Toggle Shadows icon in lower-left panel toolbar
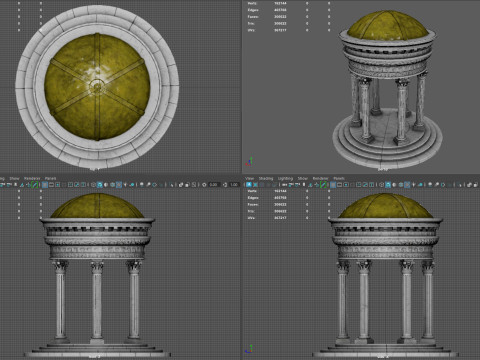Viewport: 480px width, 360px height. click(132, 184)
